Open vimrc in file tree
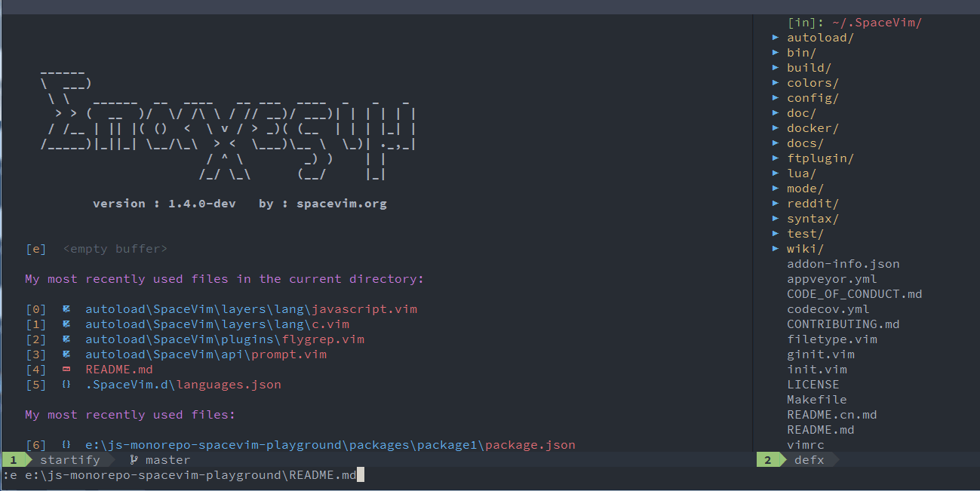980x491 pixels. [806, 445]
